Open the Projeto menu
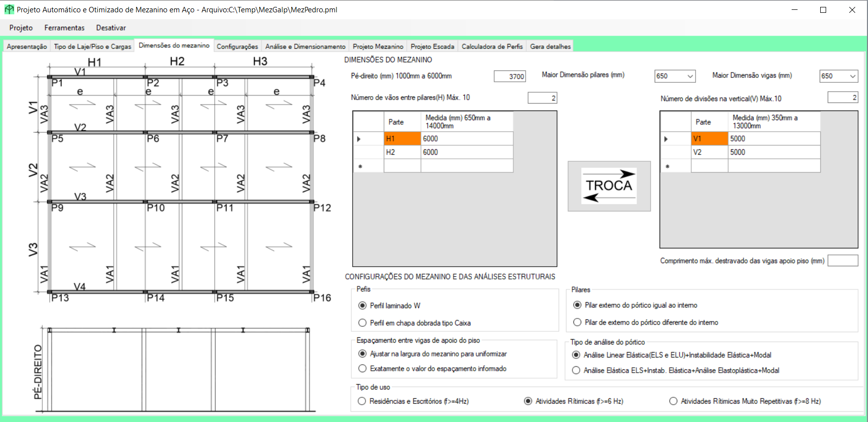868x422 pixels. pos(21,28)
